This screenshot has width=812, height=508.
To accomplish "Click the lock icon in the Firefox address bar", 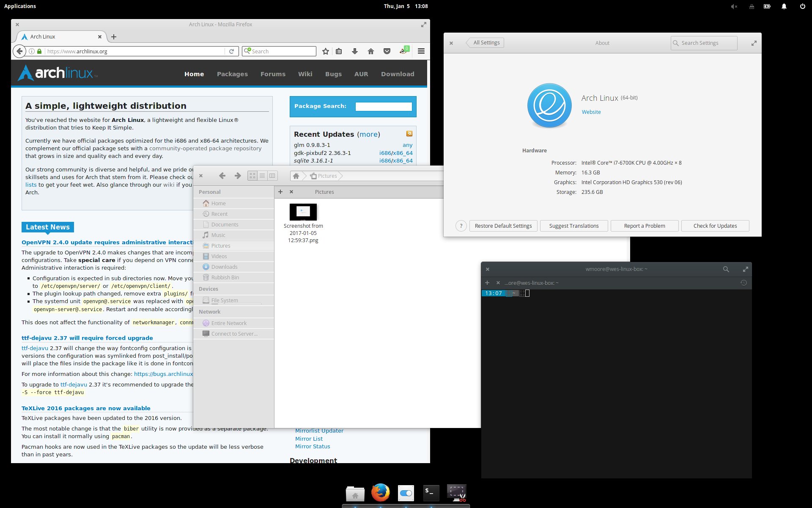I will (x=39, y=51).
